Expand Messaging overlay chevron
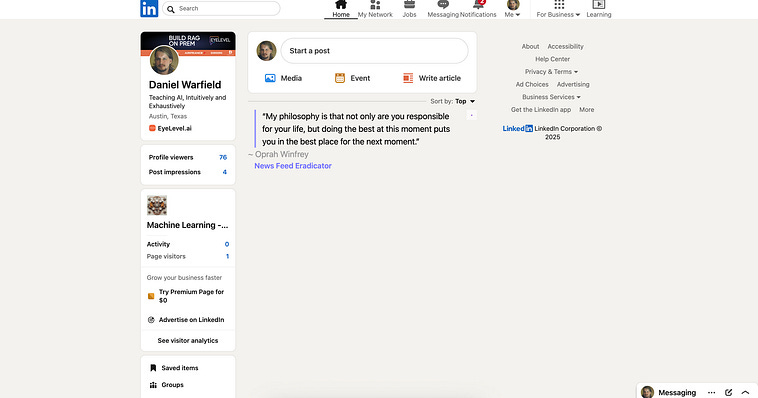This screenshot has width=758, height=398. pyautogui.click(x=745, y=393)
